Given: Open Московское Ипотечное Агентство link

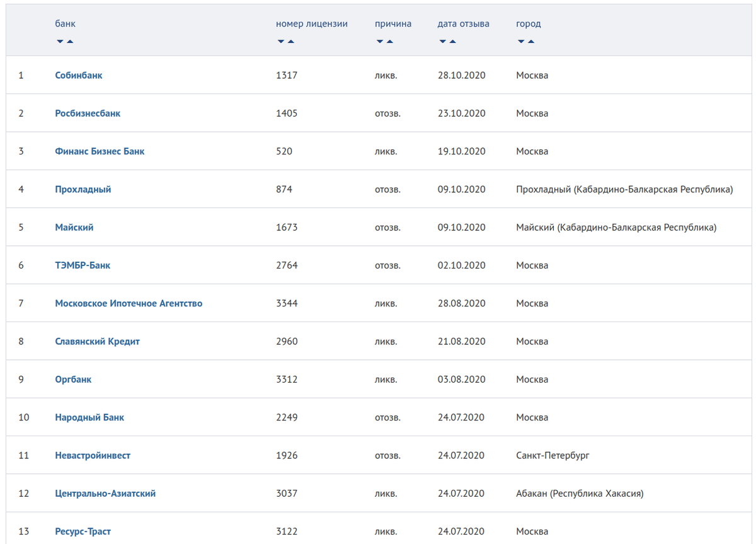Looking at the screenshot, I should click(x=129, y=303).
